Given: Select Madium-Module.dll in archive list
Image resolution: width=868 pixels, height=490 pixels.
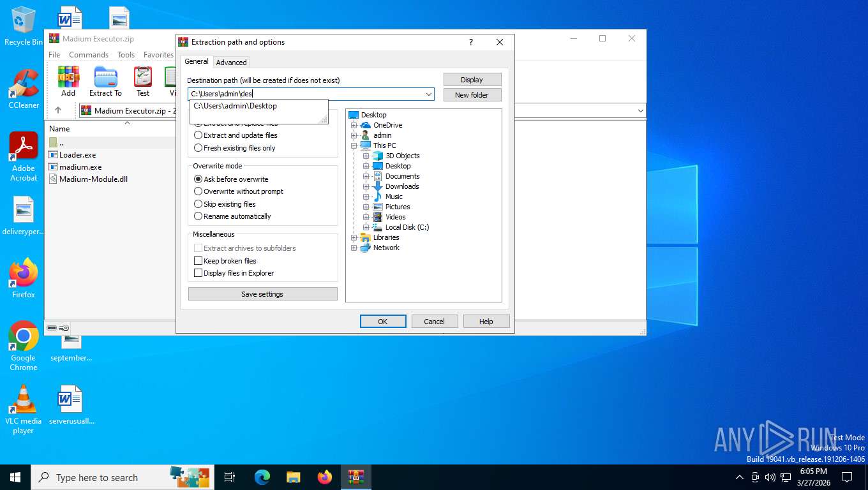Looking at the screenshot, I should tap(93, 179).
